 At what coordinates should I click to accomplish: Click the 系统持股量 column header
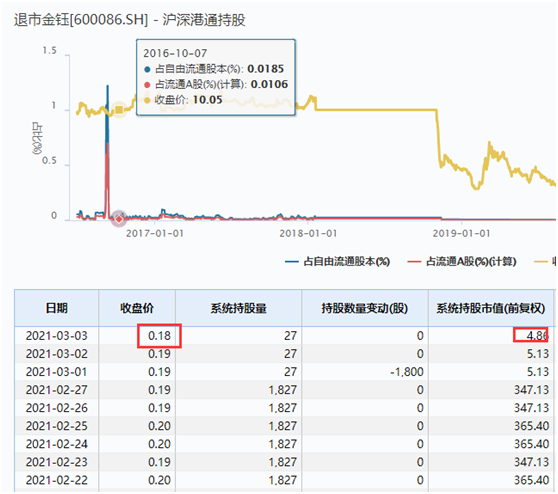coord(238,308)
